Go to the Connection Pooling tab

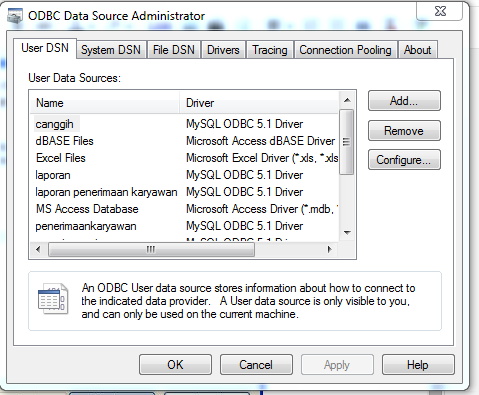coord(345,50)
